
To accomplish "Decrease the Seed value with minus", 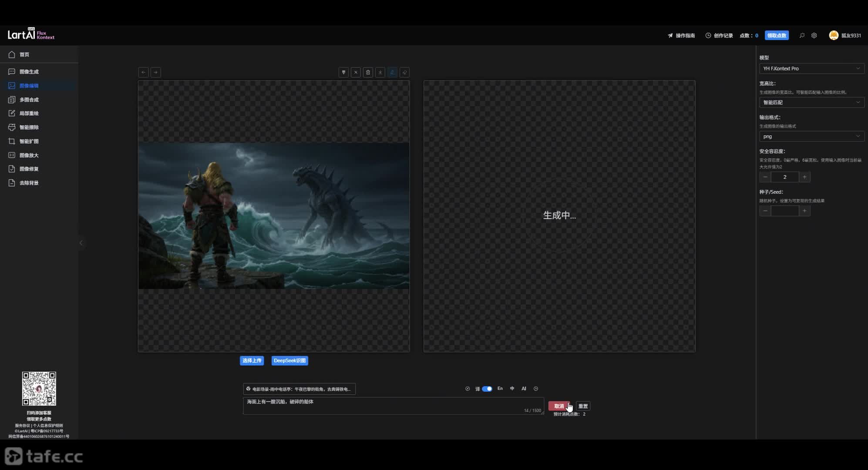I will click(x=765, y=211).
